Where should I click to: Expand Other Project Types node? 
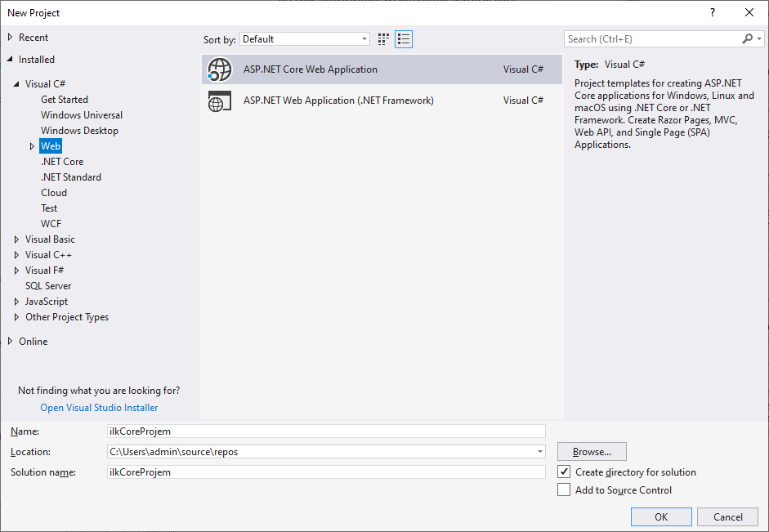coord(16,317)
